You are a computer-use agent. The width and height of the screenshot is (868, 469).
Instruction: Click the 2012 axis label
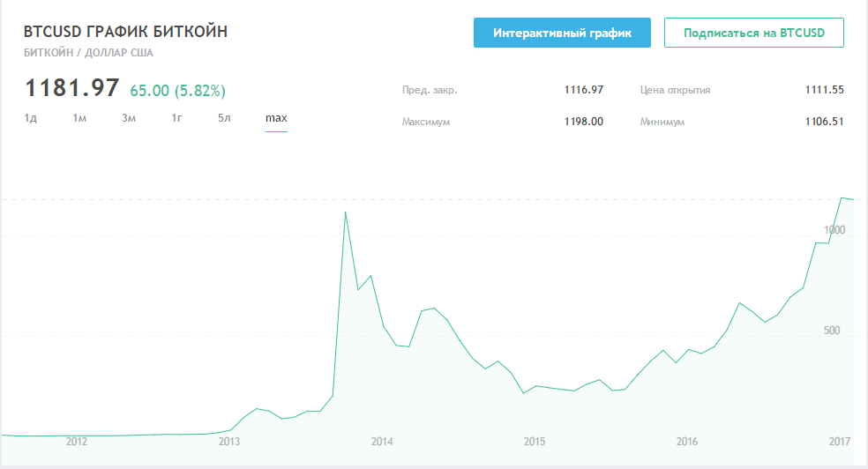click(77, 442)
